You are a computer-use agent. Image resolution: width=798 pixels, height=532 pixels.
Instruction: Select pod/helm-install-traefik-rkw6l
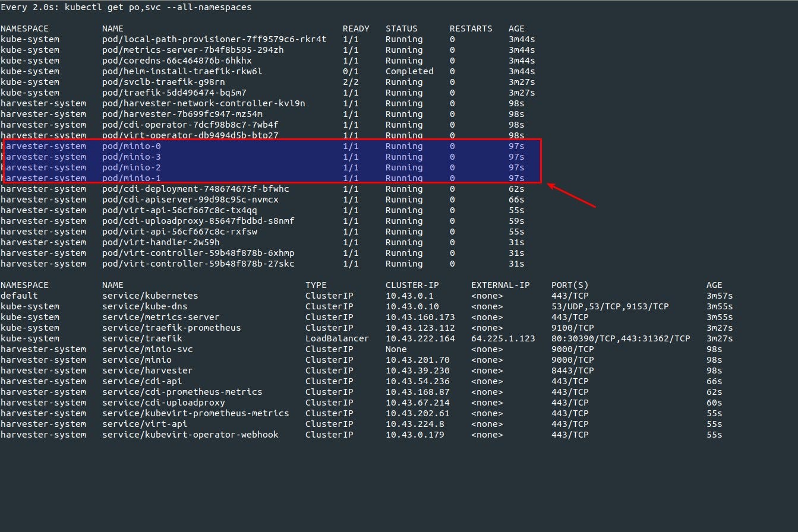[182, 71]
